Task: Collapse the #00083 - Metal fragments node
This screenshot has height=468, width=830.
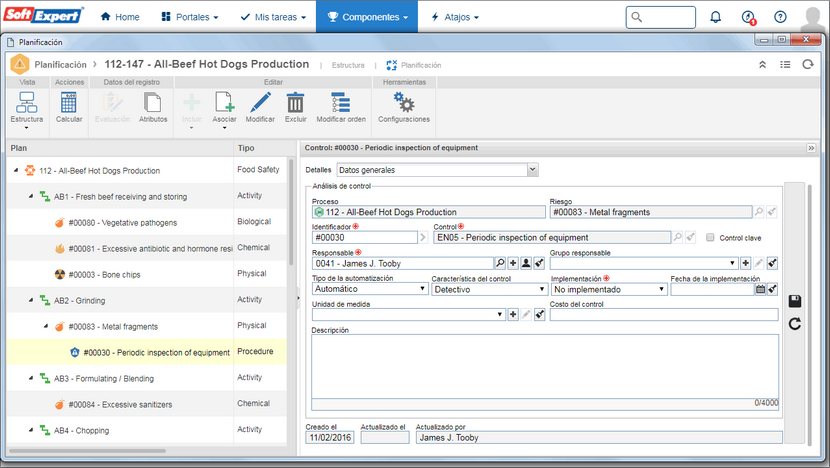Action: pos(46,326)
